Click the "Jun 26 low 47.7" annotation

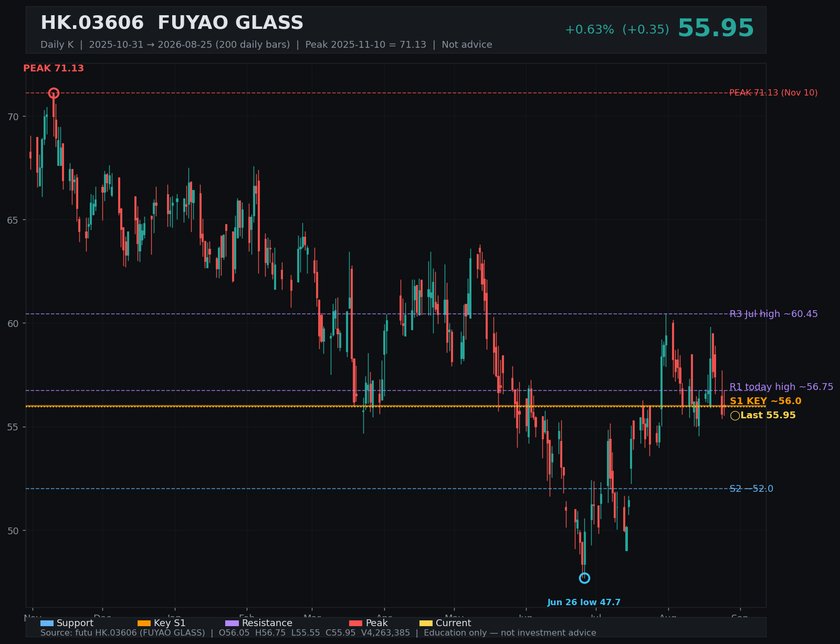pos(584,603)
